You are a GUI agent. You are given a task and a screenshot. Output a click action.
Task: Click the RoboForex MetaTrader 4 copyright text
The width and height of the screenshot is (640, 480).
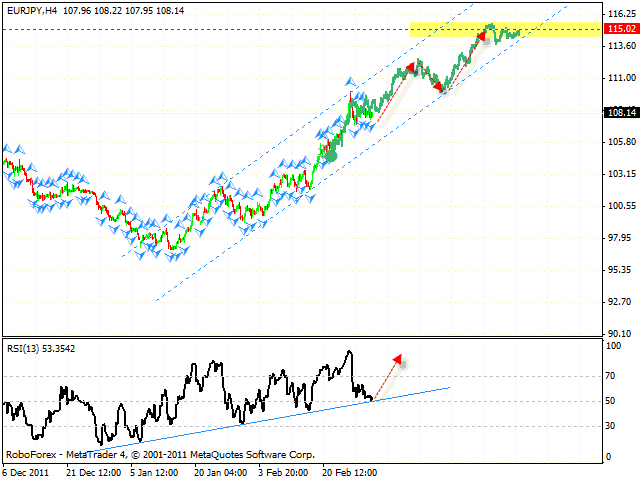158,454
